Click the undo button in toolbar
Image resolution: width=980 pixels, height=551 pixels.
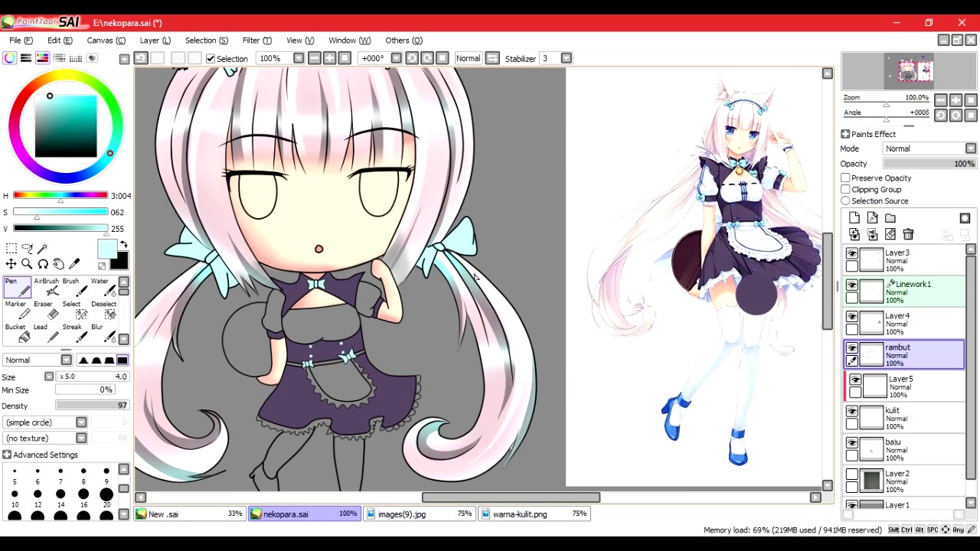pyautogui.click(x=141, y=58)
